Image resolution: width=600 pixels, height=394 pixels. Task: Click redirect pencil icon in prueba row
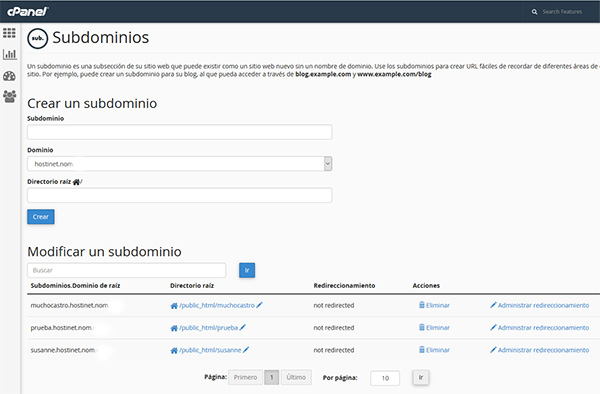pos(493,327)
